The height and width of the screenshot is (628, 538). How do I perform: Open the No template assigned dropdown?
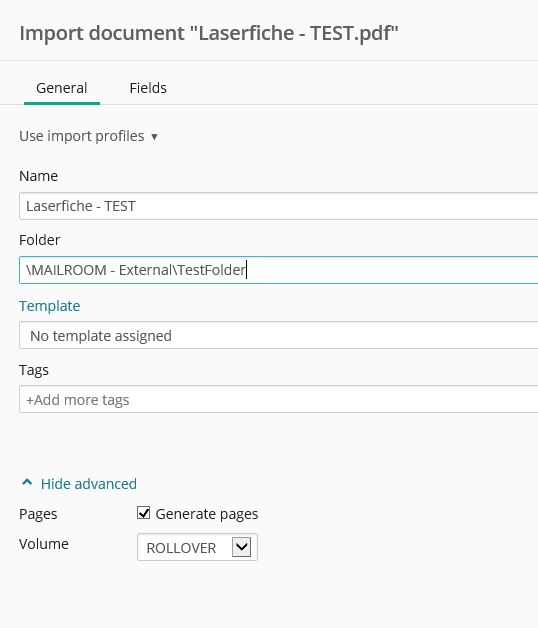278,335
